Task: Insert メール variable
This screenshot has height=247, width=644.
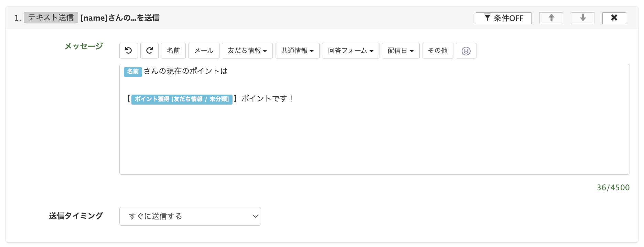Action: [x=204, y=51]
